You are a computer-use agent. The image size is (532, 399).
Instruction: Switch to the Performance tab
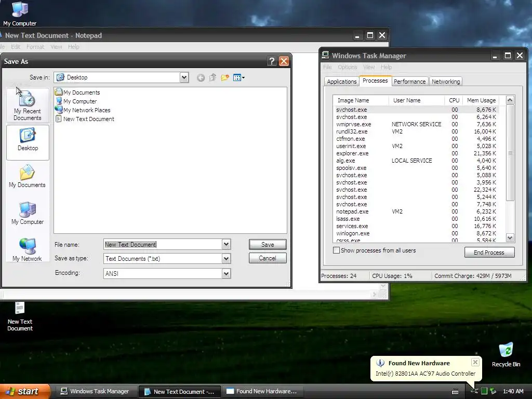coord(409,82)
